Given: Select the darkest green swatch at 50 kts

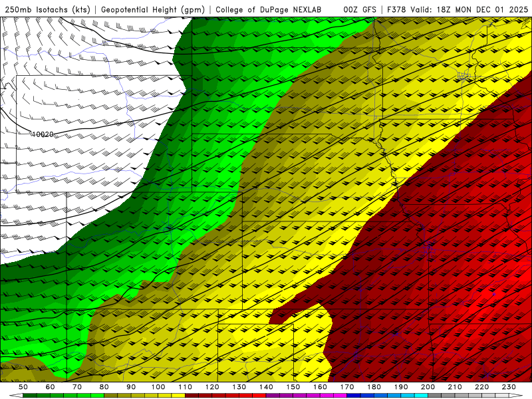Looking at the screenshot, I should coord(29,395).
